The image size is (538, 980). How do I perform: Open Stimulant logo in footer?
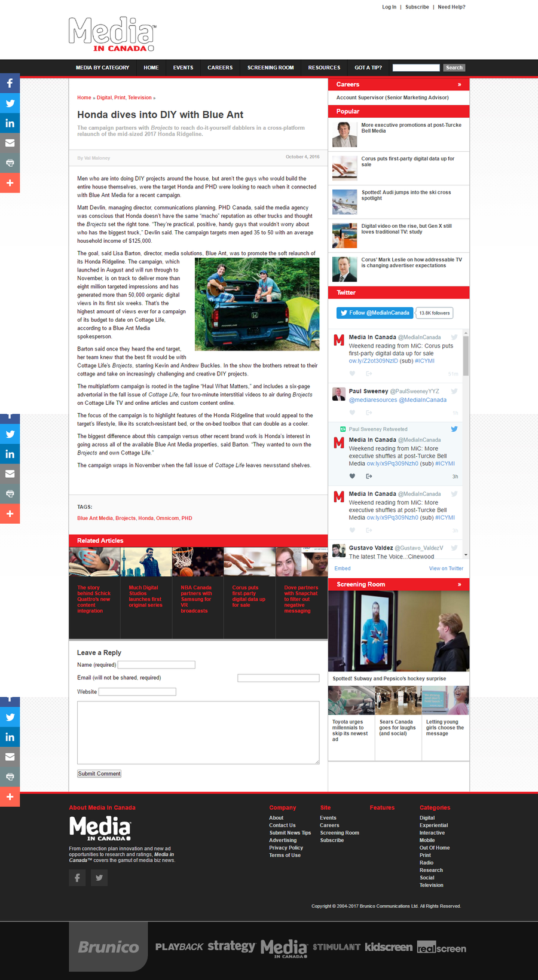(337, 947)
